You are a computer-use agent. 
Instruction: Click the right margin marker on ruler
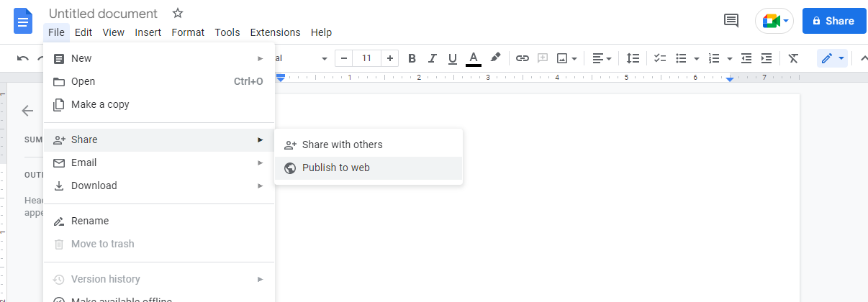tap(730, 78)
